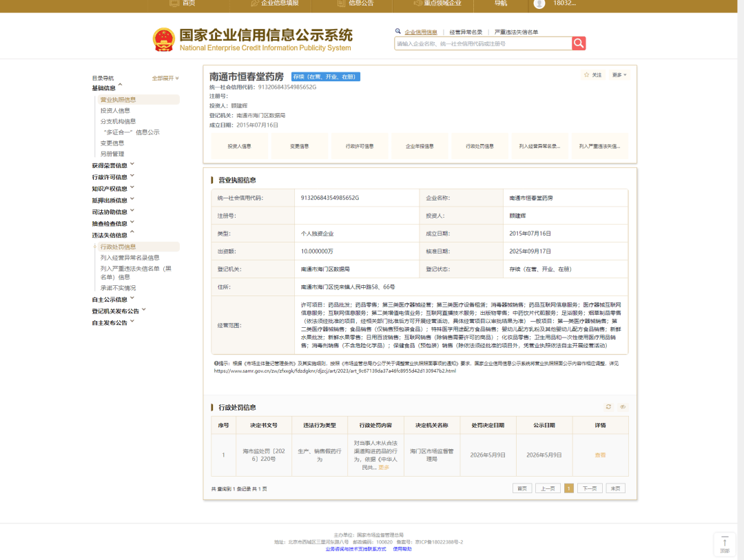Select 分支机构信息 in the sidebar
Screen dimensions: 744x560
118,121
